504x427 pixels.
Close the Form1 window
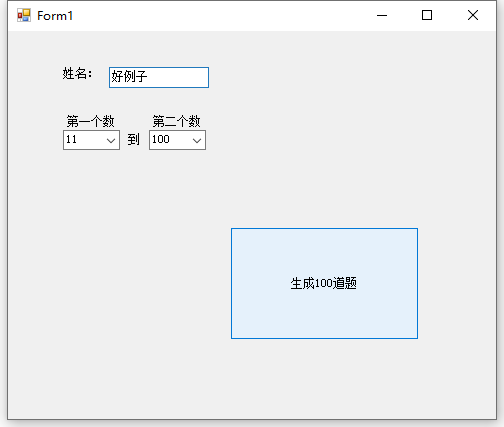pos(473,15)
